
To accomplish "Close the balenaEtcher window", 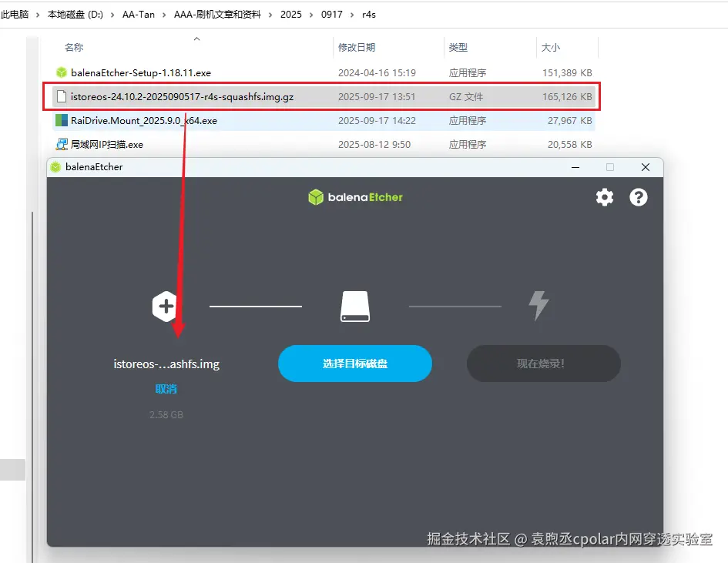I will (646, 167).
